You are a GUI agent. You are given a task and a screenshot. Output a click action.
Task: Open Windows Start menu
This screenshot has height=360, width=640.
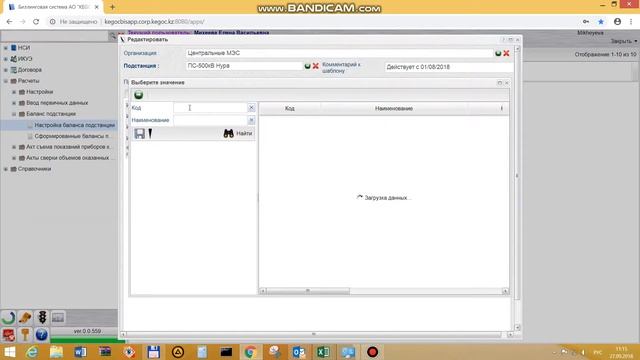click(x=9, y=352)
